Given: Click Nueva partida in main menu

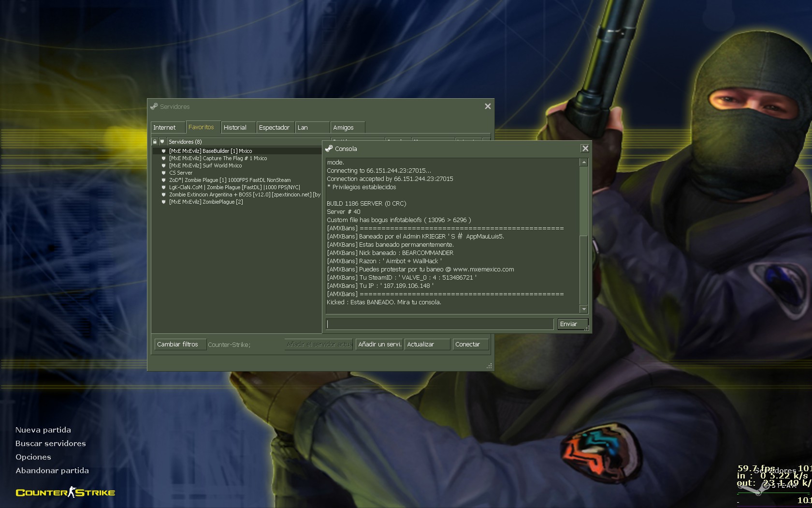Looking at the screenshot, I should [x=43, y=430].
